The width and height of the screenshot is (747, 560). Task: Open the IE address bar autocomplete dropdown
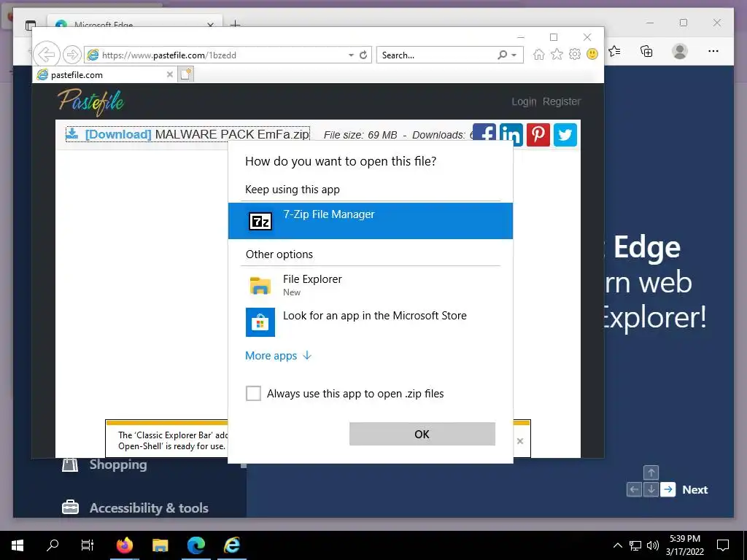pyautogui.click(x=351, y=55)
